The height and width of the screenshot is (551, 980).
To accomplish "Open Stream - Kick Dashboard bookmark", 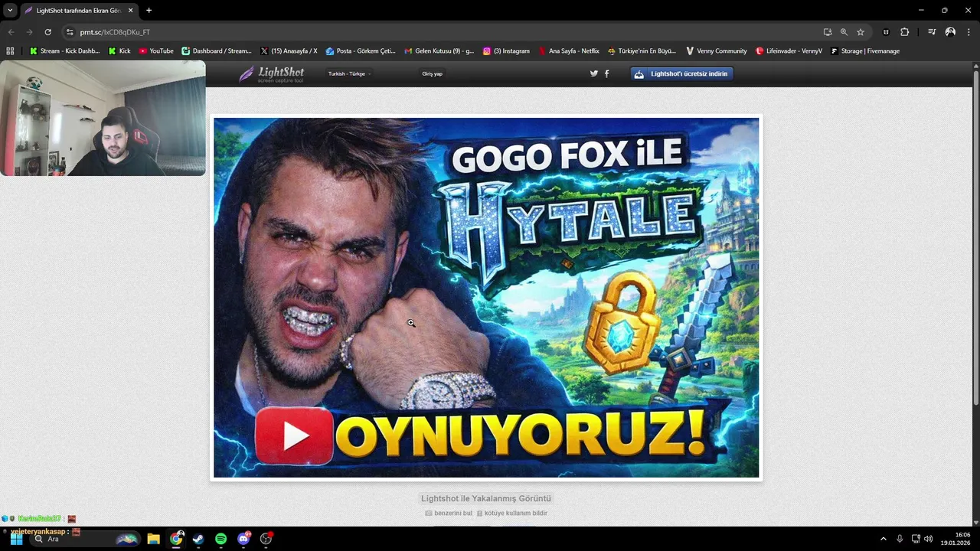I will click(64, 51).
